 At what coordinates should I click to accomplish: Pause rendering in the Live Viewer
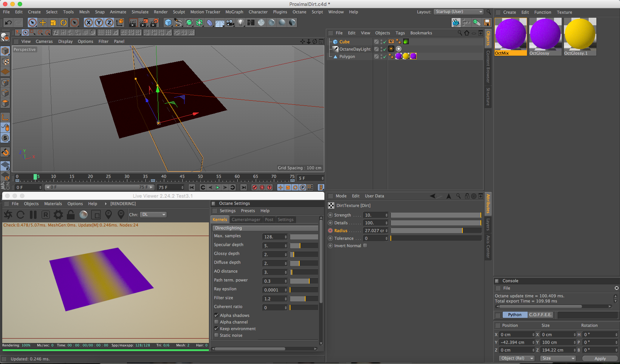point(33,215)
